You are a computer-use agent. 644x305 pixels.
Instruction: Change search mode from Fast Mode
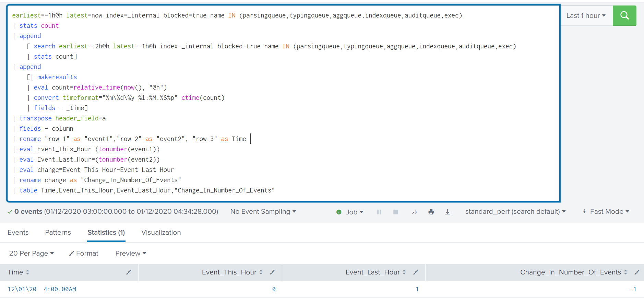[606, 212]
